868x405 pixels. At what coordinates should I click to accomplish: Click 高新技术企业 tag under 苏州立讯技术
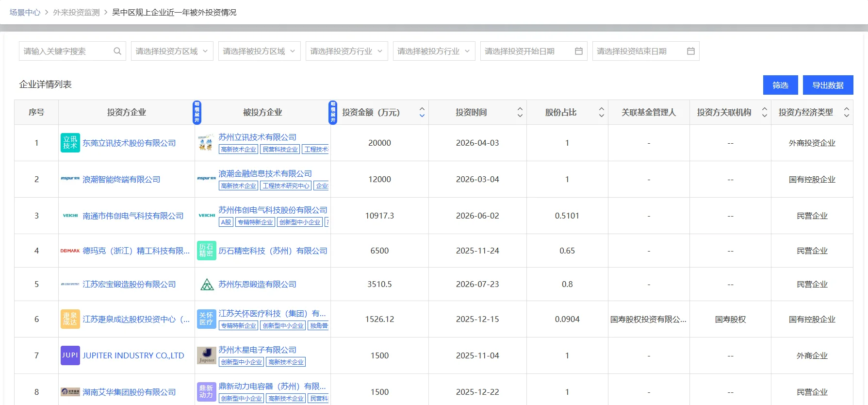tap(239, 149)
